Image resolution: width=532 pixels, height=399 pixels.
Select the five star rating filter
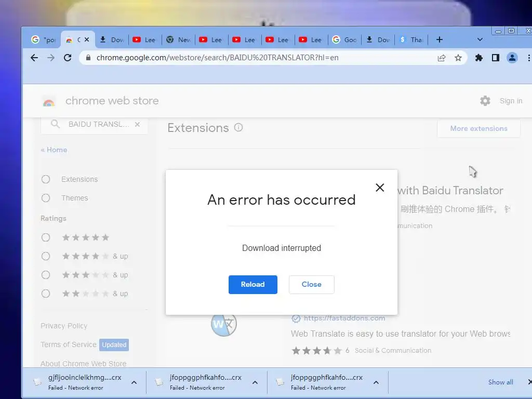tap(46, 237)
